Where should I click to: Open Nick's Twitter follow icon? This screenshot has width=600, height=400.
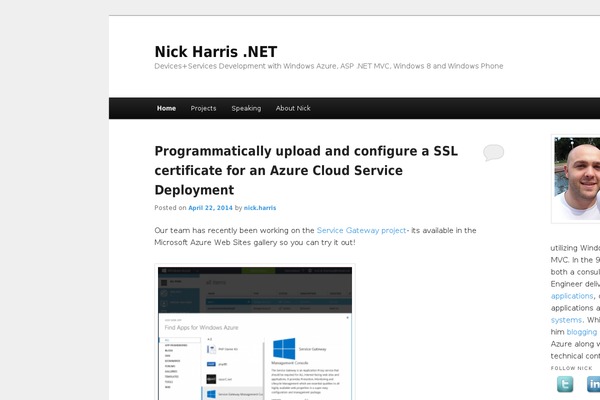[x=565, y=384]
